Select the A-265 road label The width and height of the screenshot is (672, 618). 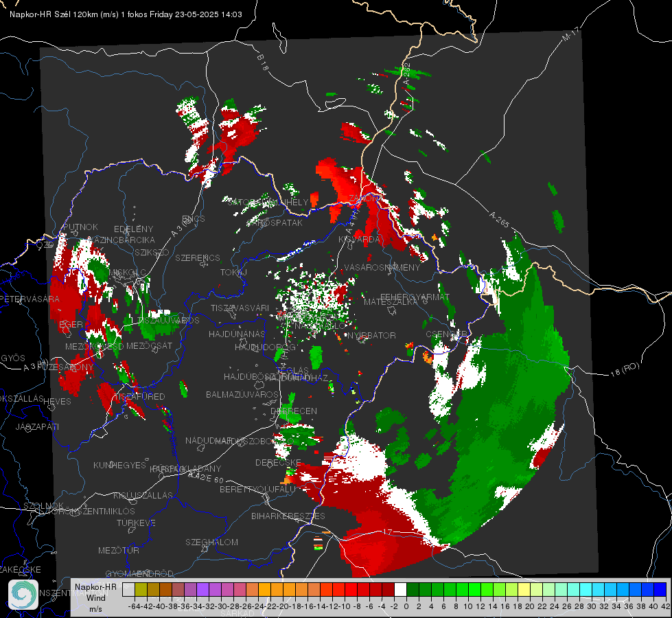(x=499, y=219)
